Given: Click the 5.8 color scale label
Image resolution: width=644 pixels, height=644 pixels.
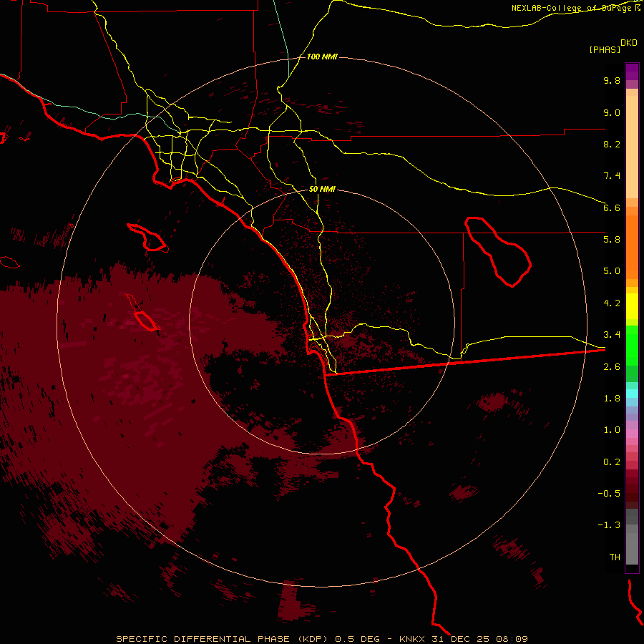Looking at the screenshot, I should coord(612,240).
